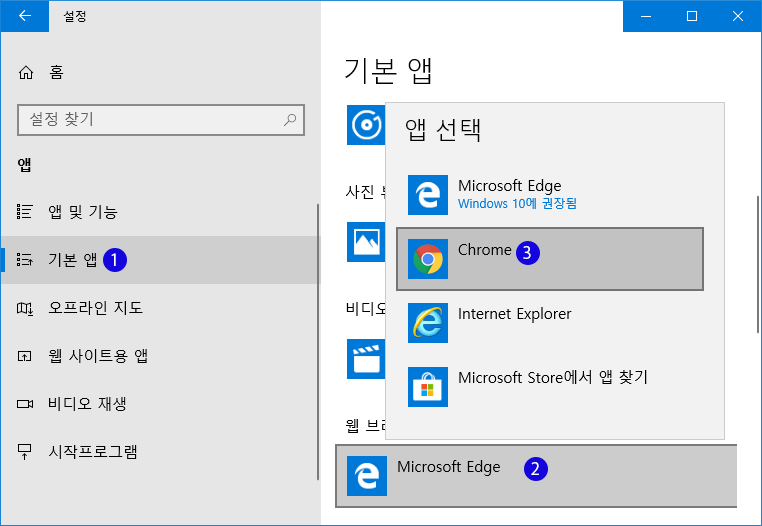This screenshot has height=526, width=762.
Task: Close the 설정 window
Action: click(738, 16)
